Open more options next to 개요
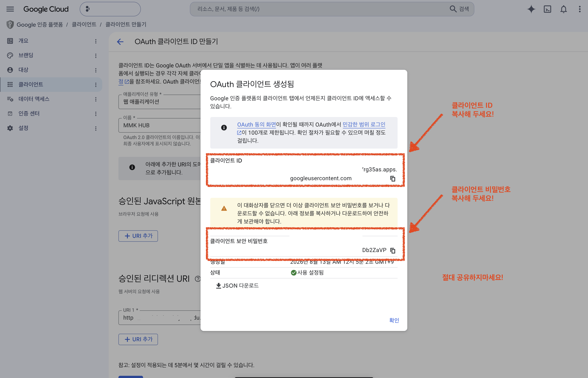 pyautogui.click(x=96, y=41)
